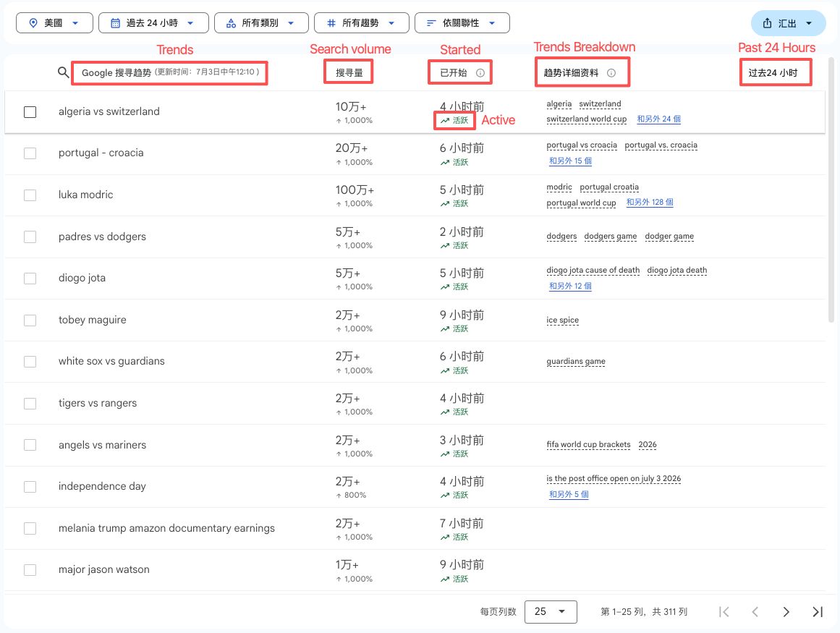
Task: Click info icon next to 趋势详细资料 header
Action: tap(611, 73)
